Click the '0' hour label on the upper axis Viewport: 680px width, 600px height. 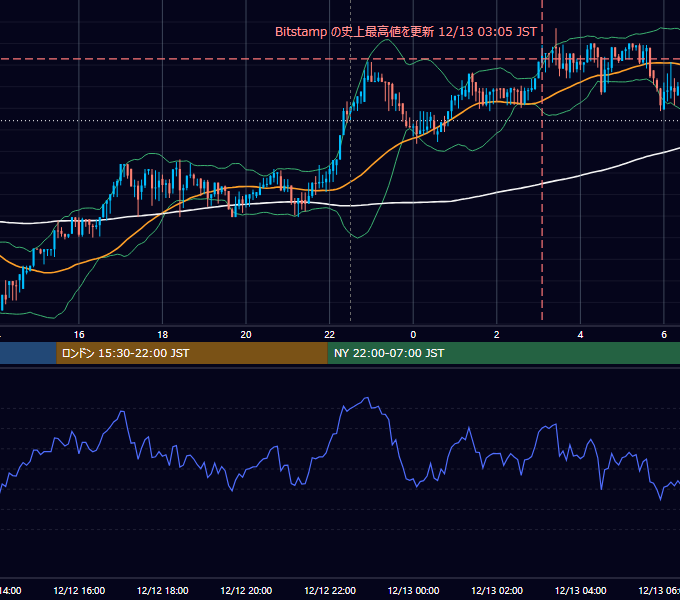[x=413, y=335]
